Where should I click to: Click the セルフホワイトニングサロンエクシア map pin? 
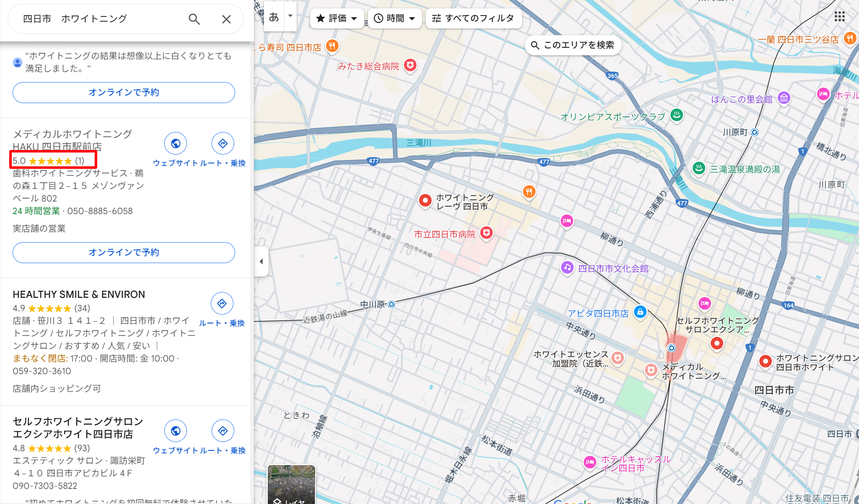tap(717, 344)
